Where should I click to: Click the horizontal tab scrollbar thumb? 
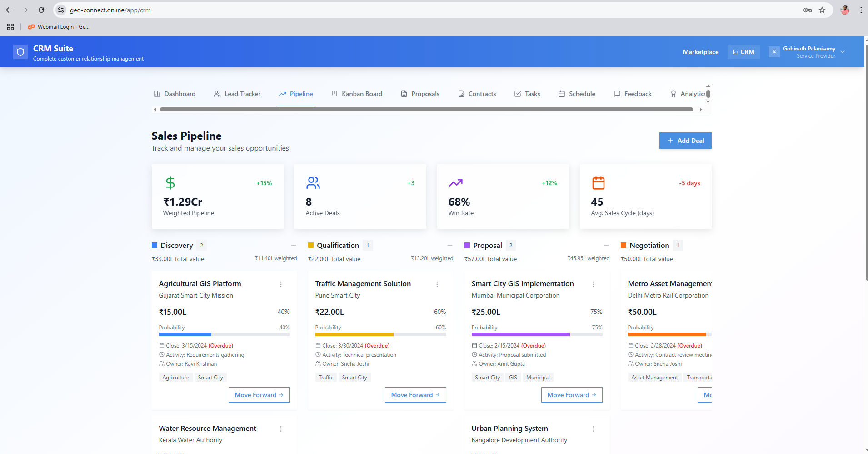426,109
